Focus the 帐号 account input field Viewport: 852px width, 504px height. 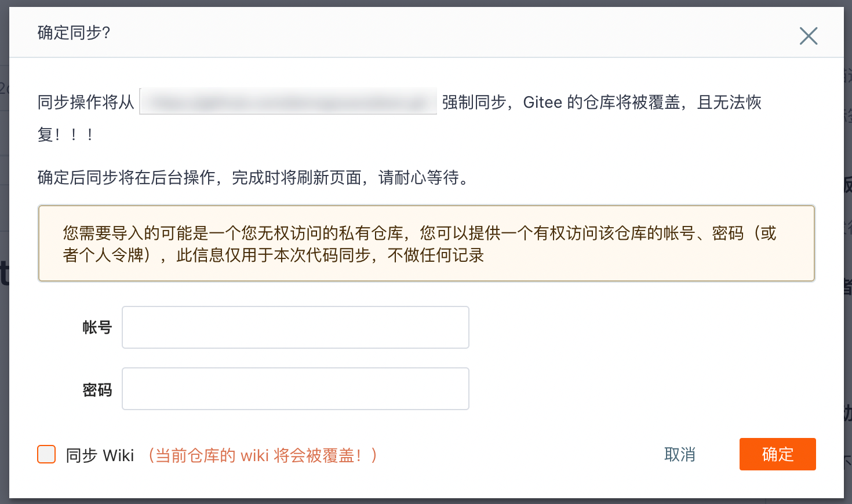(296, 327)
